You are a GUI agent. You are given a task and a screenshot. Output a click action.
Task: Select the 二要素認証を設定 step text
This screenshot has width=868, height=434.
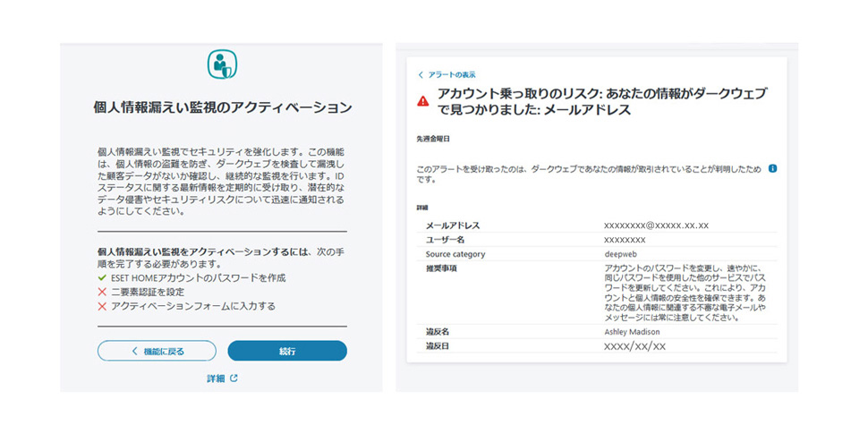[x=148, y=292]
